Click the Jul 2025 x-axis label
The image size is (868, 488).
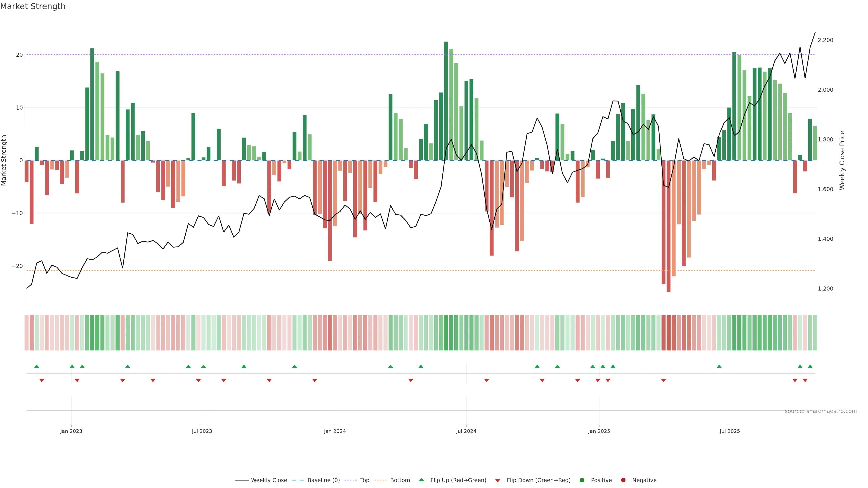tap(729, 431)
